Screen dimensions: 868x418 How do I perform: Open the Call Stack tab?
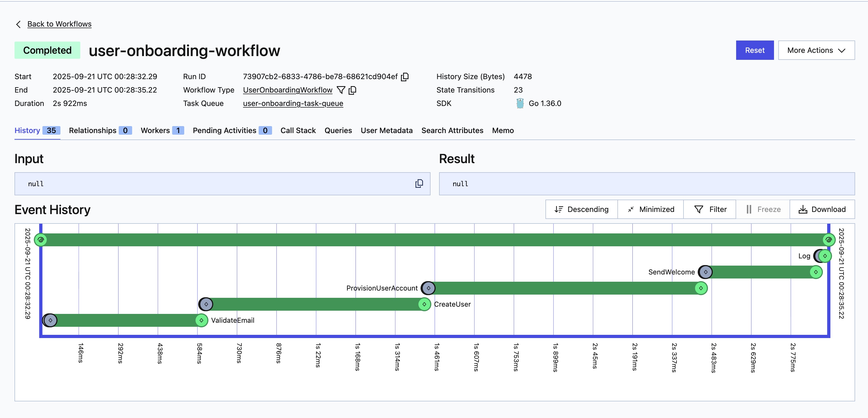pyautogui.click(x=298, y=131)
